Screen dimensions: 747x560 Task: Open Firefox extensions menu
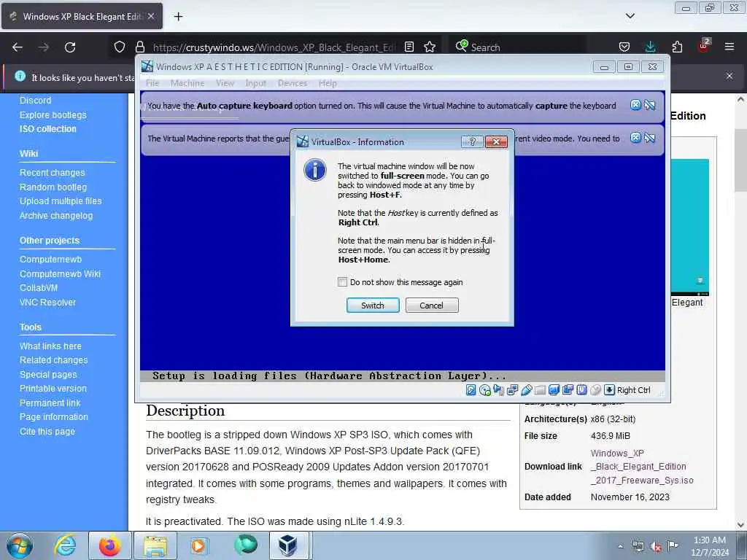pyautogui.click(x=677, y=47)
